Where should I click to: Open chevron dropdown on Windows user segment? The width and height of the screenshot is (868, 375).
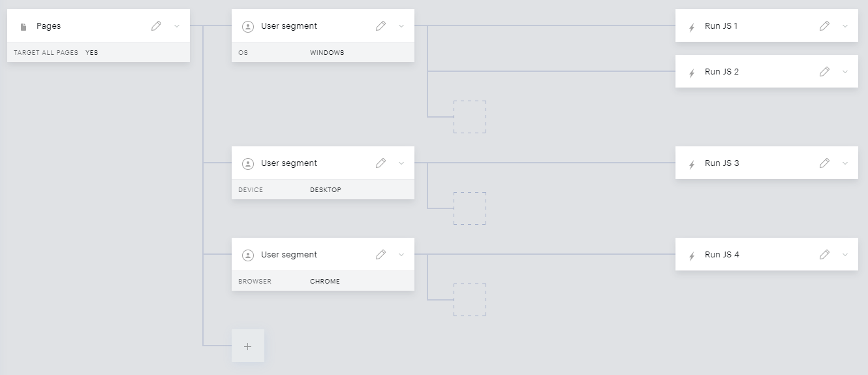click(401, 26)
